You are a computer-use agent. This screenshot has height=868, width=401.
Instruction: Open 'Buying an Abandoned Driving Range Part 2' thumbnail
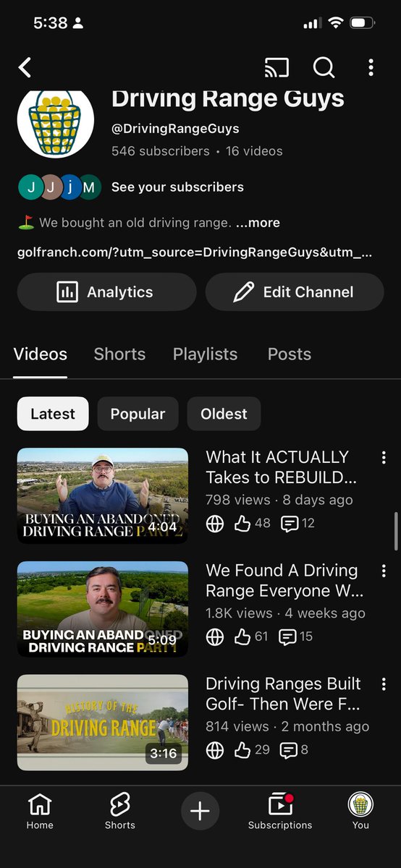click(103, 495)
